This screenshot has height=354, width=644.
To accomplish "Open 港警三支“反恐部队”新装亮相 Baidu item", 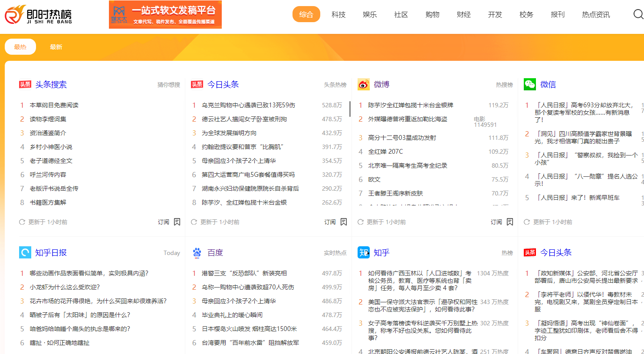I will pyautogui.click(x=244, y=273).
